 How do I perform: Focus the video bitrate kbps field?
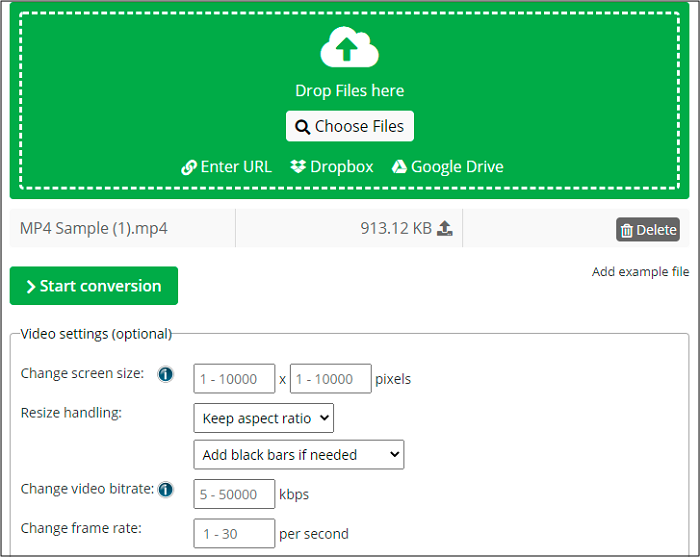[234, 494]
